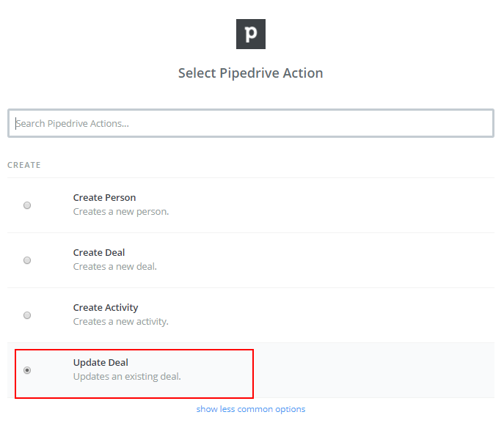
Task: Click the Create Person title text
Action: click(x=104, y=197)
